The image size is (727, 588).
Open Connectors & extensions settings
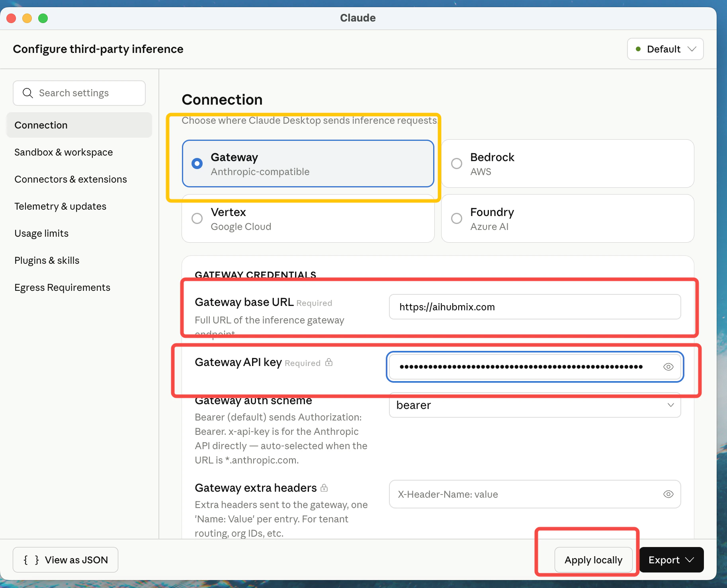[79, 179]
